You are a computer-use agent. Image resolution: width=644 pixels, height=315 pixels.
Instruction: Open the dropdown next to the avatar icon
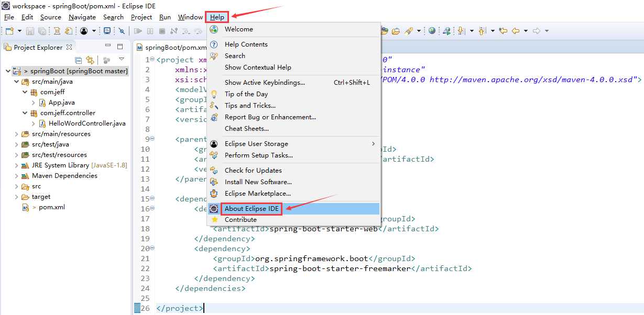click(94, 31)
